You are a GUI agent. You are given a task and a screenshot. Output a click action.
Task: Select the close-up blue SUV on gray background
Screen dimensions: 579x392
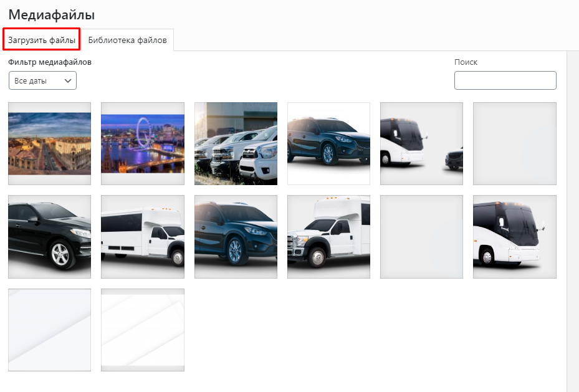coord(236,237)
